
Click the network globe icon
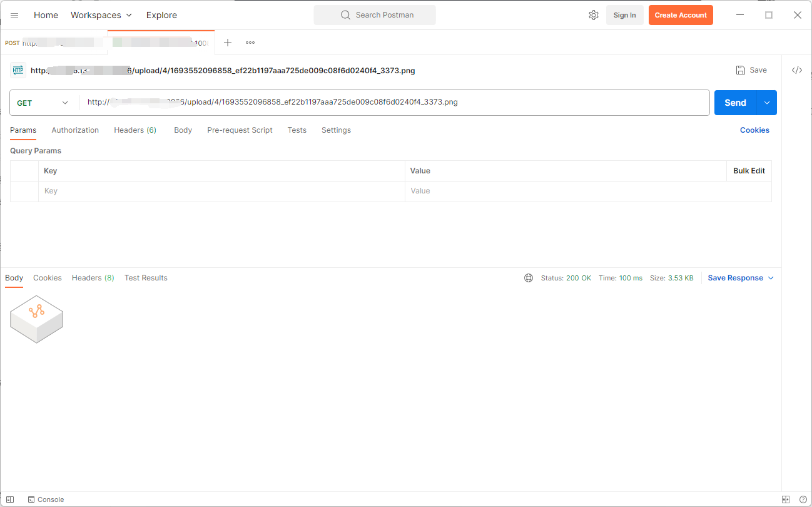coord(529,278)
